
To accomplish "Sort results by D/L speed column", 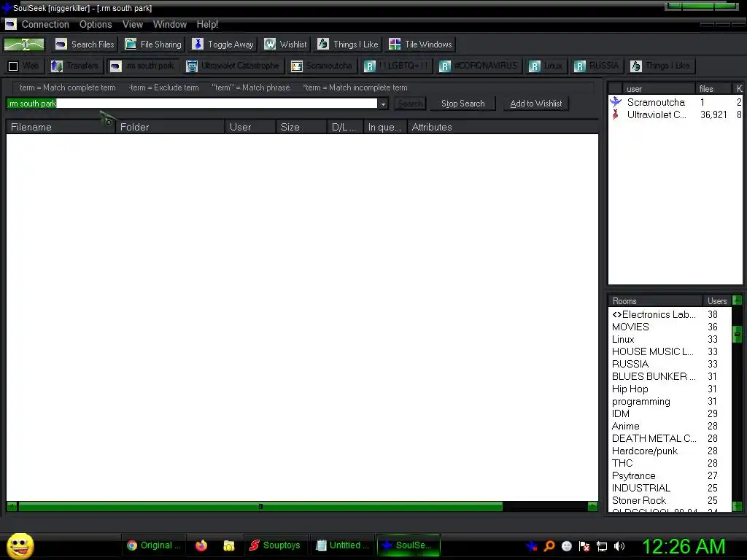I will (x=345, y=127).
